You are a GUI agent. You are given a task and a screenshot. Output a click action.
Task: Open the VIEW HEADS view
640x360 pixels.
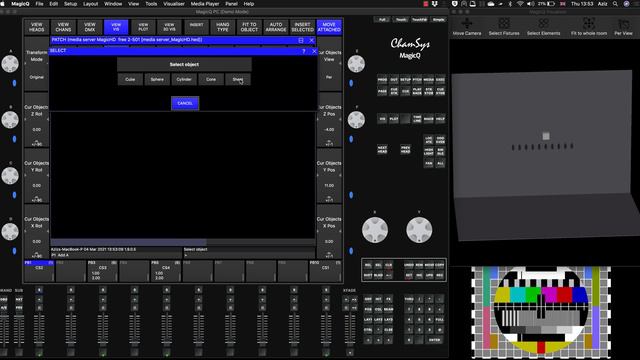pyautogui.click(x=36, y=27)
